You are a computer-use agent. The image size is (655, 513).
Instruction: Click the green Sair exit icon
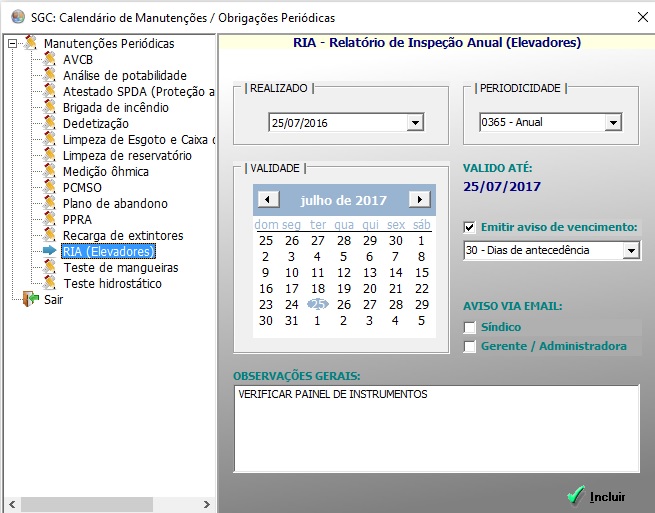click(x=31, y=299)
